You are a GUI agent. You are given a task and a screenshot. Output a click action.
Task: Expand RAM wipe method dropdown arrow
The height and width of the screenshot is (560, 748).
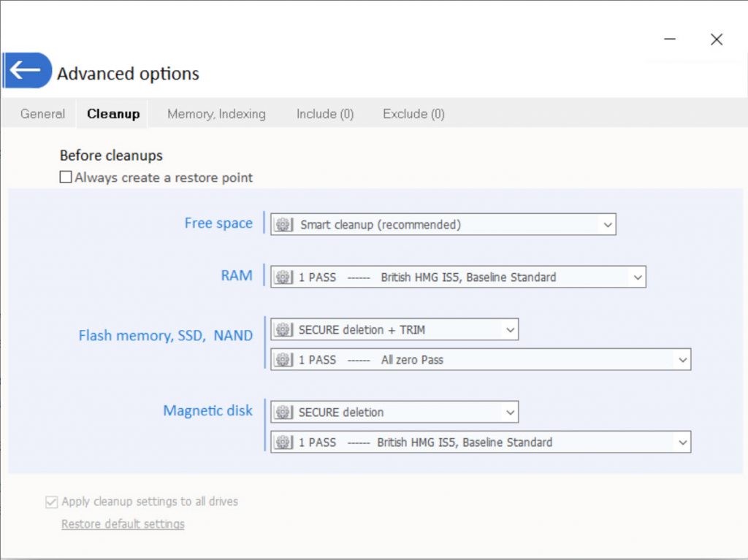[638, 277]
